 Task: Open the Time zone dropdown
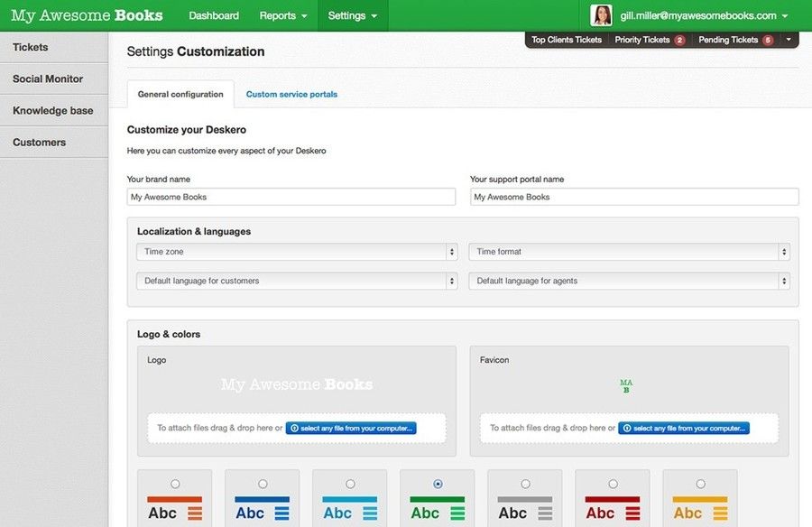coord(297,252)
